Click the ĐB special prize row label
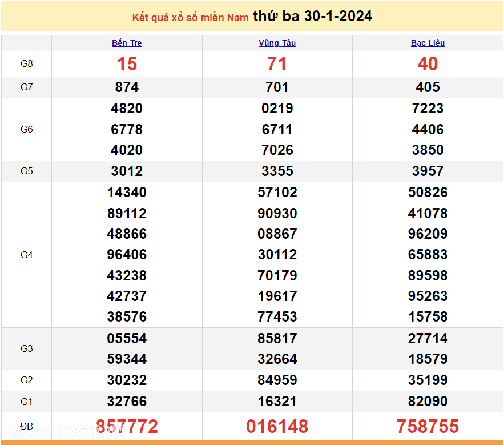The width and height of the screenshot is (504, 445). [27, 426]
